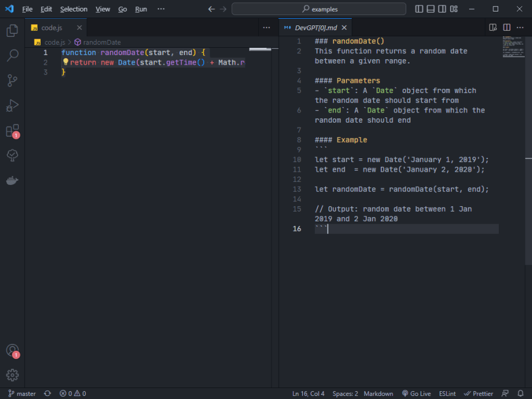Open the View menu
Screen dimensions: 532x399
(x=102, y=9)
